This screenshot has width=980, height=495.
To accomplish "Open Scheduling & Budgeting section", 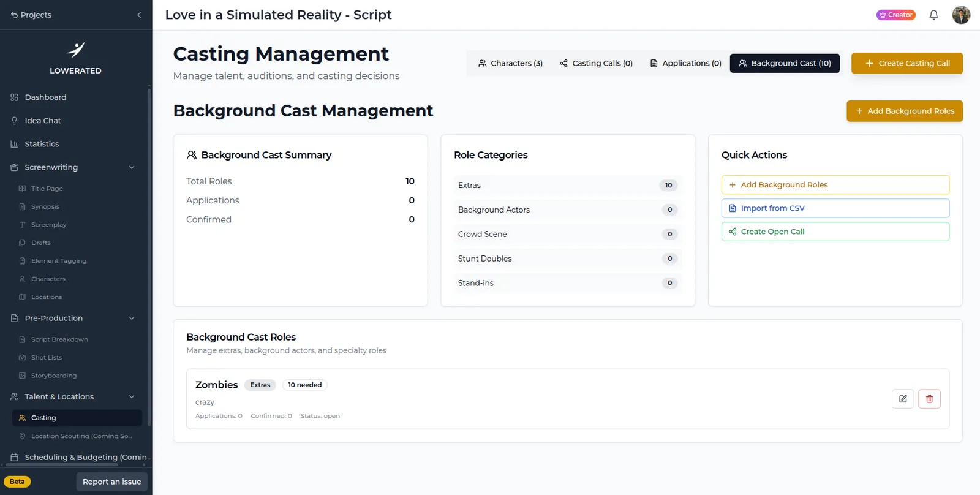I will (x=77, y=457).
